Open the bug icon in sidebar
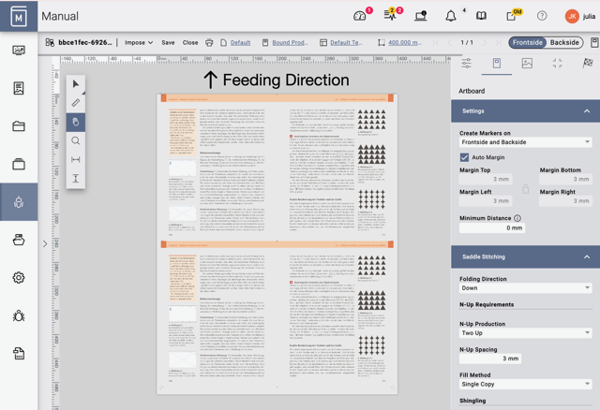This screenshot has width=600, height=410. [19, 315]
